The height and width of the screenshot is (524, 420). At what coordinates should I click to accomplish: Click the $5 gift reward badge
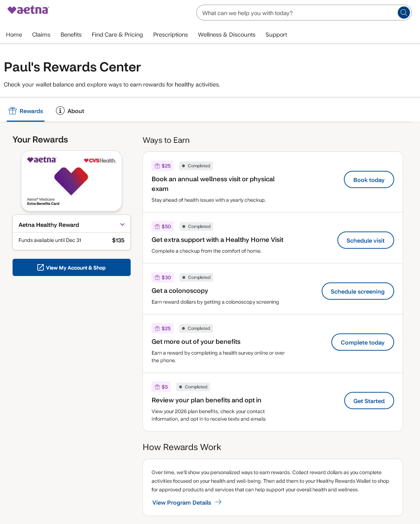pyautogui.click(x=161, y=387)
